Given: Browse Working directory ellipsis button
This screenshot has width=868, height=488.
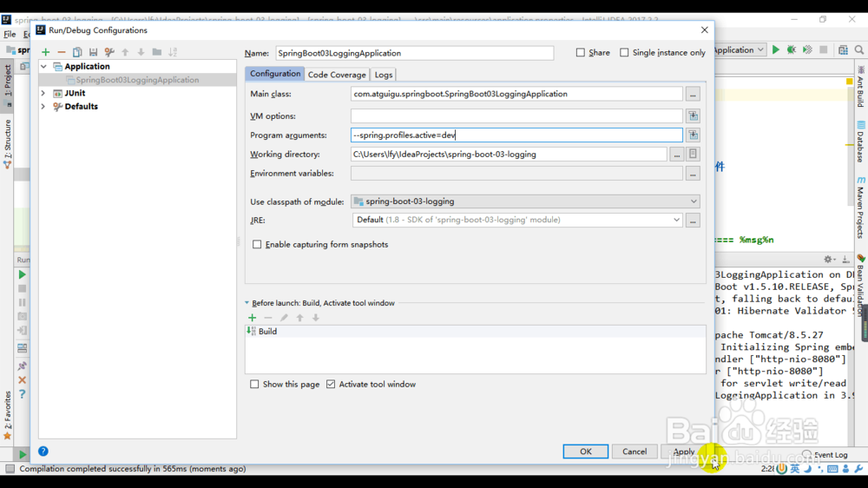Looking at the screenshot, I should (676, 155).
